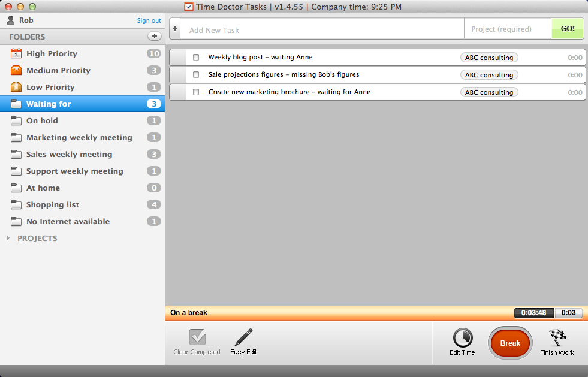Open the Sales weekly meeting folder

click(69, 155)
